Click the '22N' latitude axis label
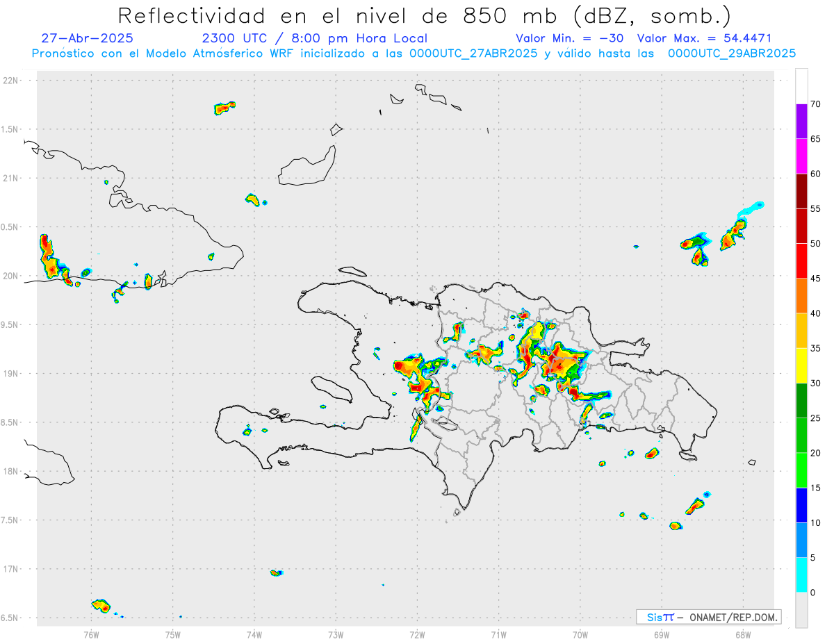 12,81
